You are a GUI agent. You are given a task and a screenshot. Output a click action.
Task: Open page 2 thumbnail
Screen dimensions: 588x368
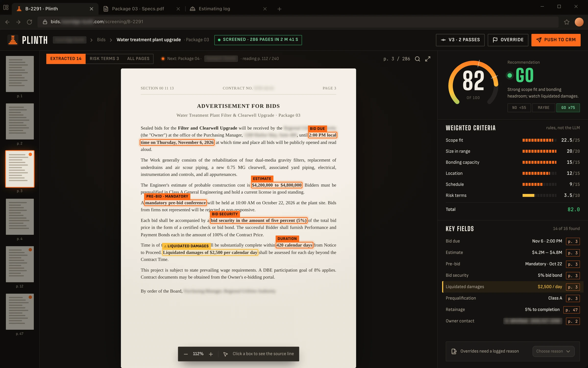tap(20, 121)
